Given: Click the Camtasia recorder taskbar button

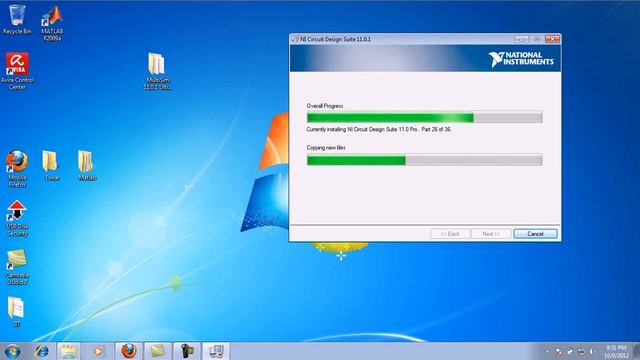Looking at the screenshot, I should click(x=158, y=351).
